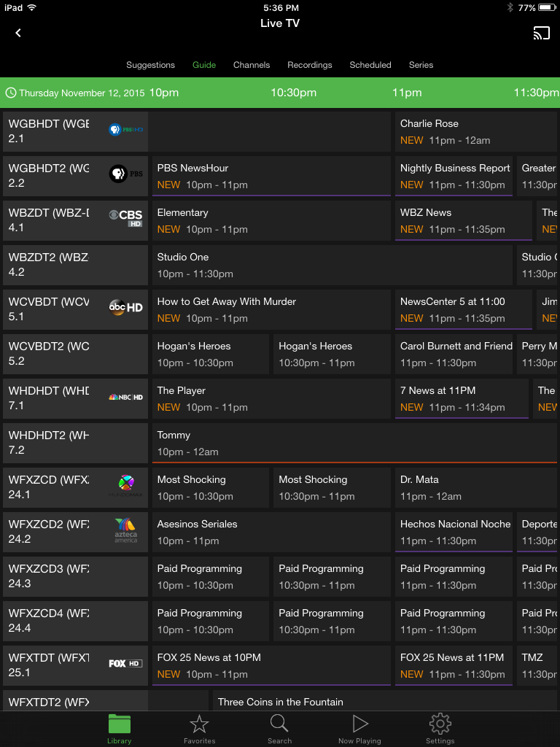Open the Tommy movie listing

coord(355,443)
